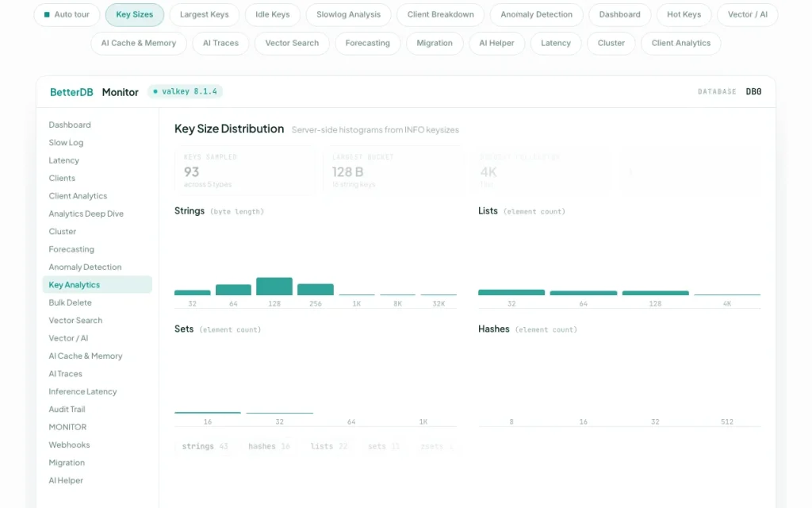Open the Latency pill at top
Image resolution: width=812 pixels, height=508 pixels.
[x=556, y=43]
